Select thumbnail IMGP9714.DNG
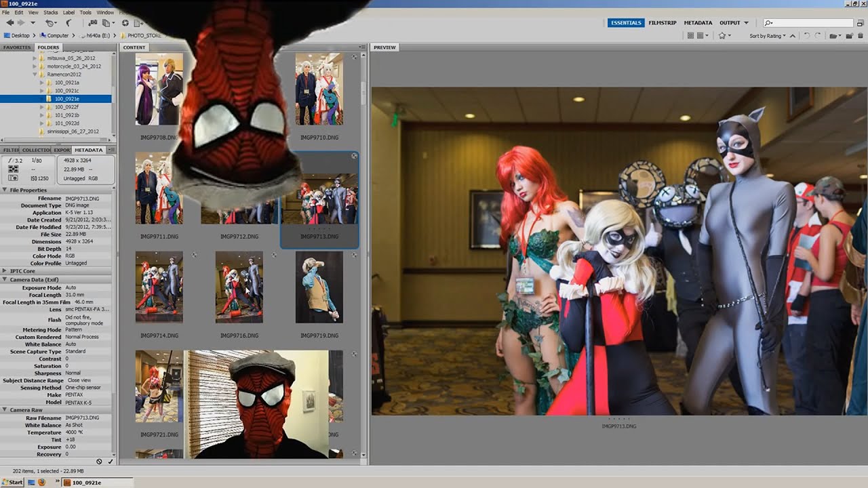This screenshot has width=868, height=488. [159, 287]
